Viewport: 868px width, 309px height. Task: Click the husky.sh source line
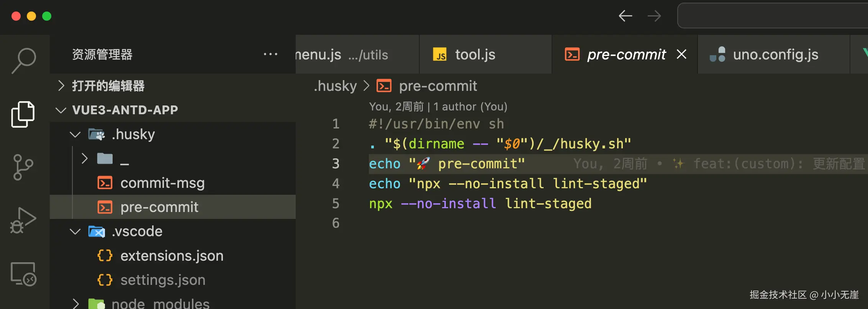(x=500, y=144)
